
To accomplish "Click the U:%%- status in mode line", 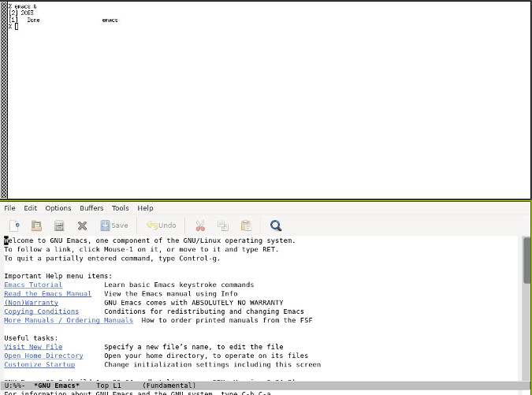I will [15, 386].
